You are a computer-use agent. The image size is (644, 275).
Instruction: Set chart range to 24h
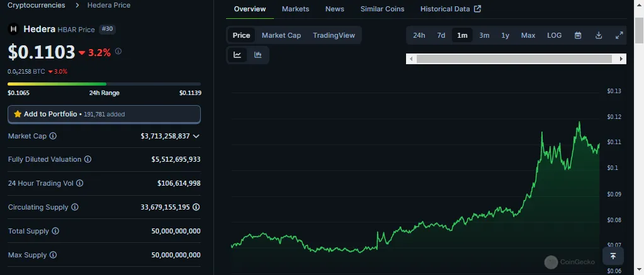(x=419, y=35)
